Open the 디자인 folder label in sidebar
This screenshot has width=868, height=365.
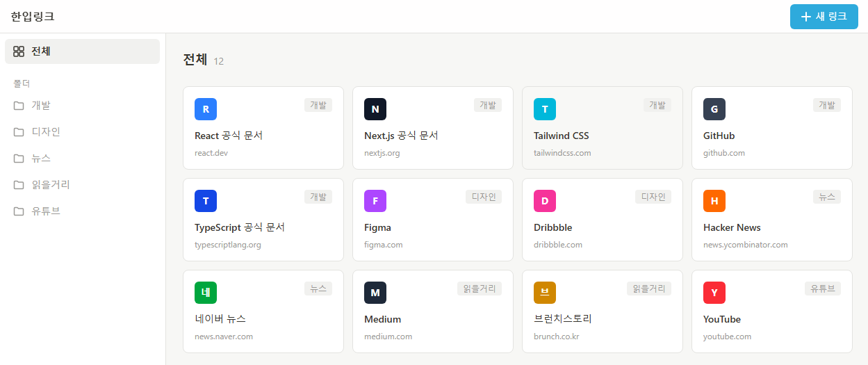(x=46, y=132)
